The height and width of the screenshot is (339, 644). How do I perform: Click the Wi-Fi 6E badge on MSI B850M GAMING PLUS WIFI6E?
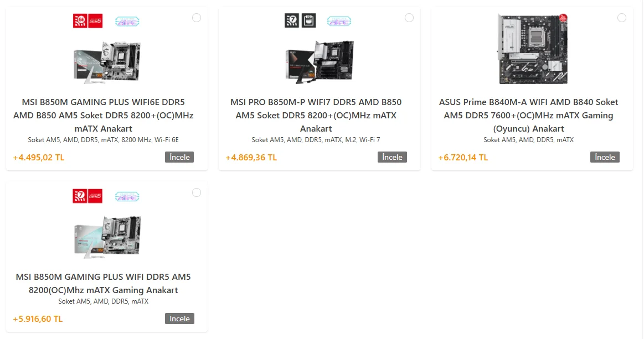(x=80, y=21)
